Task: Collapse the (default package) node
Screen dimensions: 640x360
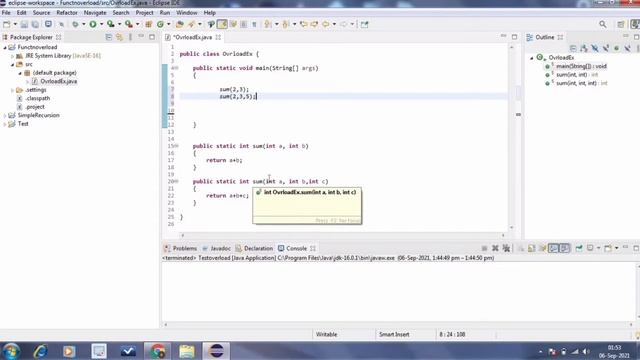Action: 20,73
